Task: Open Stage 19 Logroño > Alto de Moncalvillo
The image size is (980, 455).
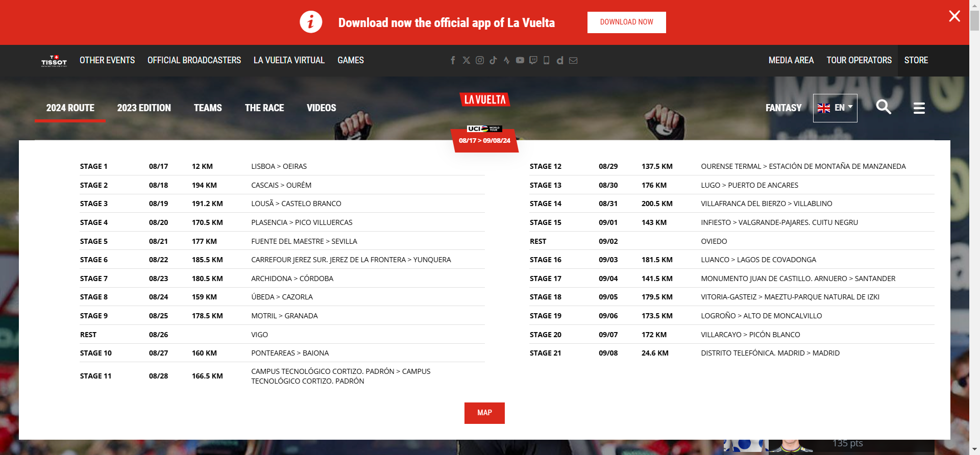Action: [732, 316]
